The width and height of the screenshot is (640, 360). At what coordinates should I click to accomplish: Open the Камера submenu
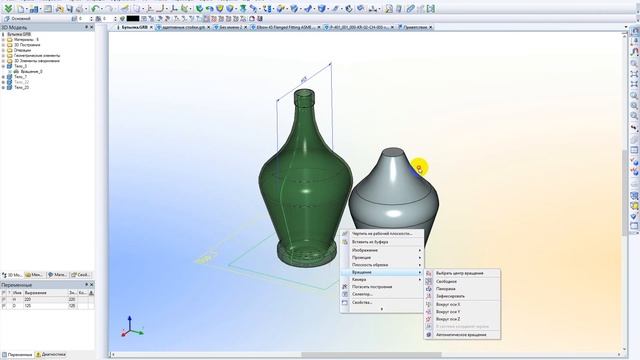[x=382, y=280]
